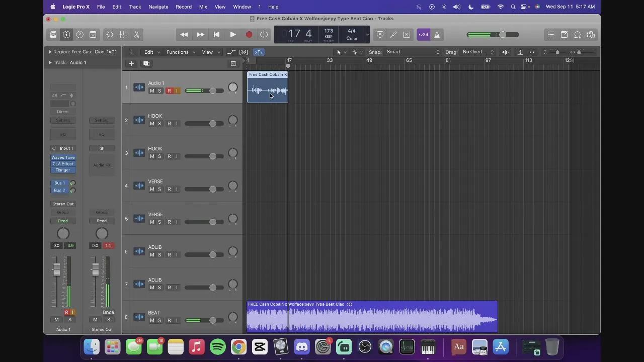Click the master volume slider
Image resolution: width=644 pixels, height=362 pixels.
coord(493,35)
